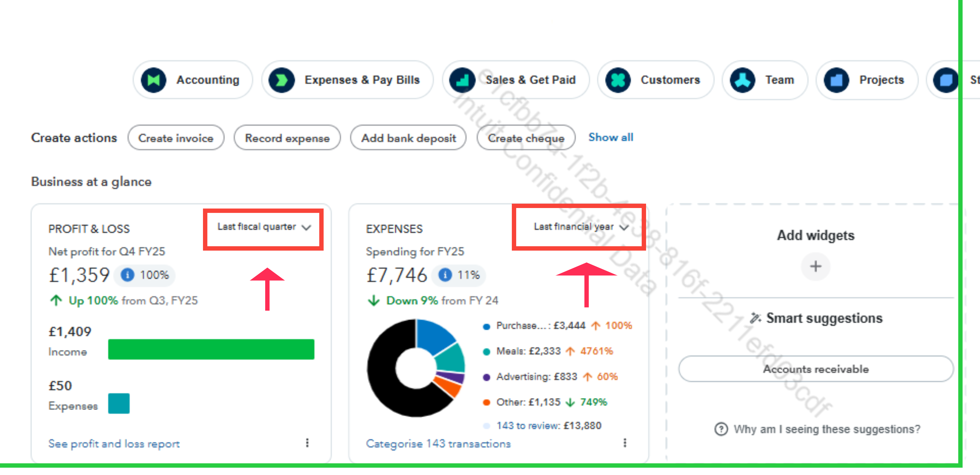Open Expenses widget three-dot menu
This screenshot has height=475, width=980.
point(625,443)
